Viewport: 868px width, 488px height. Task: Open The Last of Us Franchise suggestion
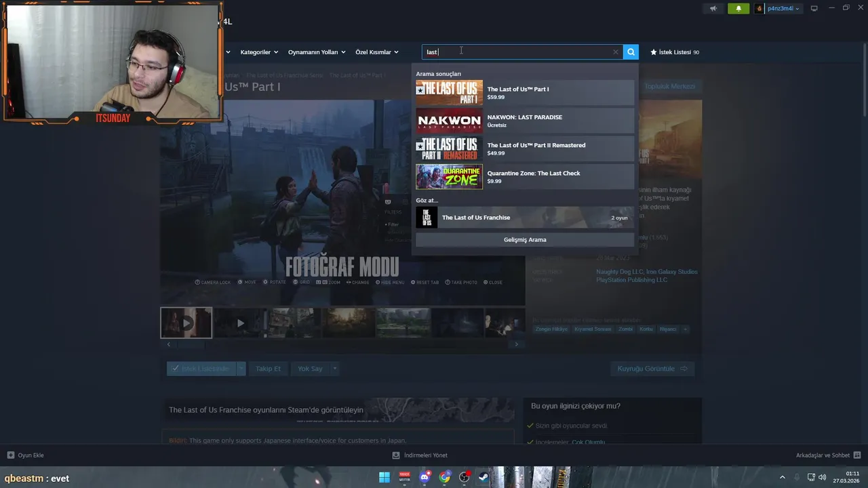[525, 218]
